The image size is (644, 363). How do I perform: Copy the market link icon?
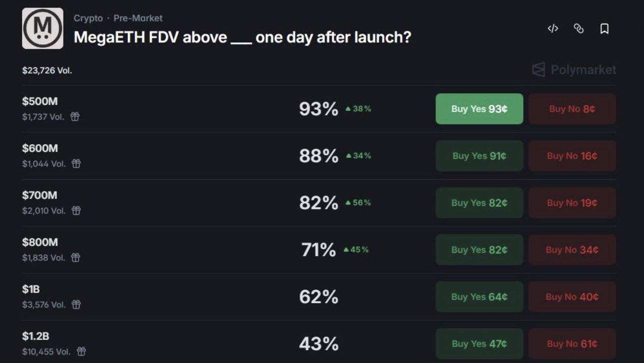pos(579,29)
